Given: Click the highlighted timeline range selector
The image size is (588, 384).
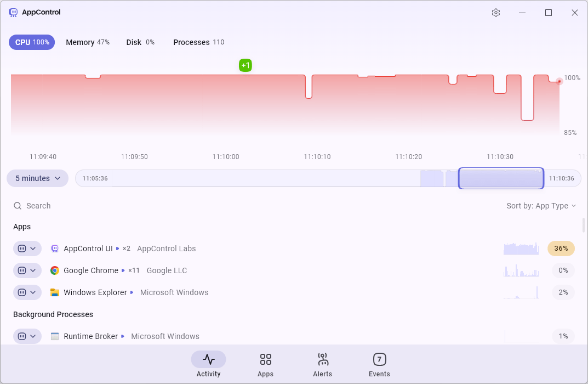Looking at the screenshot, I should pos(501,178).
